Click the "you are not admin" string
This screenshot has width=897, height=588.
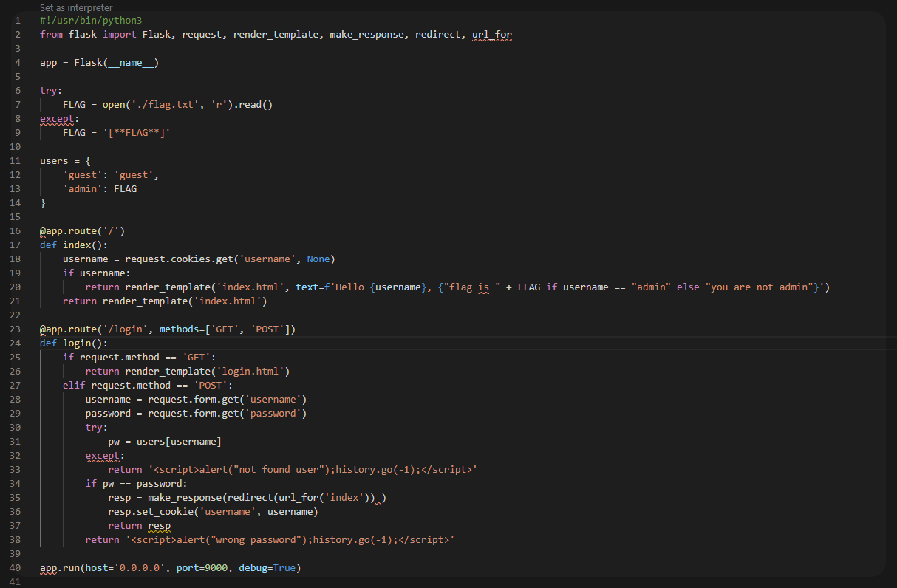[759, 287]
